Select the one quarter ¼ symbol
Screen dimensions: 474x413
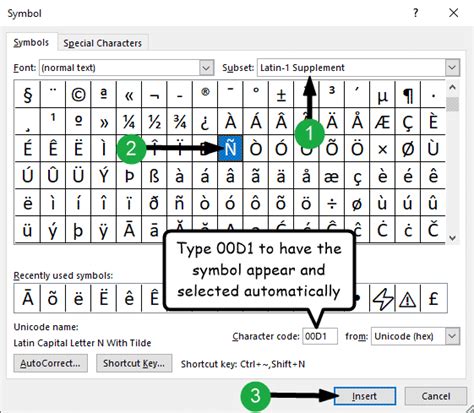click(129, 122)
